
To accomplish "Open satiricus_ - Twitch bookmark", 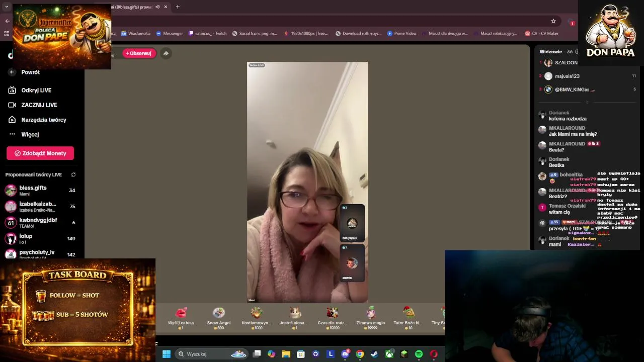I will point(207,34).
